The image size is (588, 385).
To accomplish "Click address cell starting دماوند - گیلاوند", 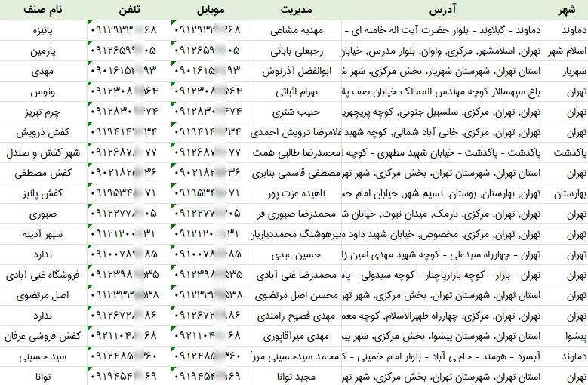I will 442,30.
